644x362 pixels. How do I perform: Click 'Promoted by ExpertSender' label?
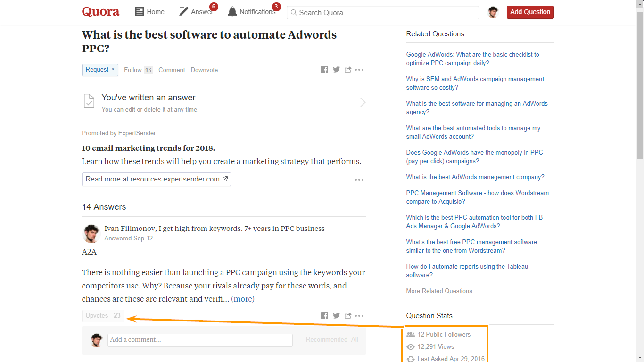[x=119, y=133]
